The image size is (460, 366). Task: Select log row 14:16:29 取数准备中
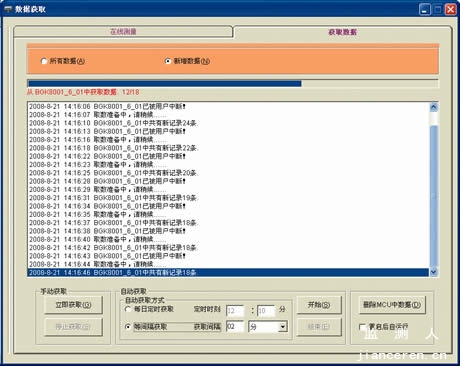tap(228, 189)
